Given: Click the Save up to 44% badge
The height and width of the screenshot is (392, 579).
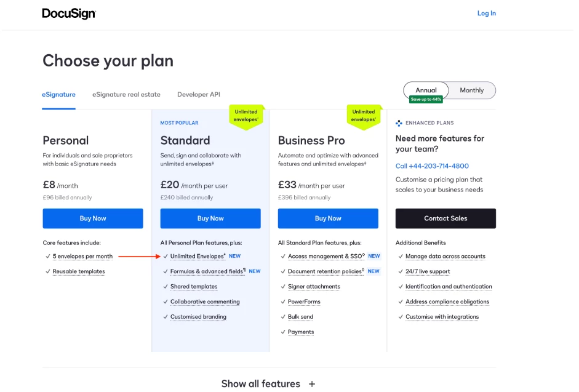Looking at the screenshot, I should [x=426, y=100].
